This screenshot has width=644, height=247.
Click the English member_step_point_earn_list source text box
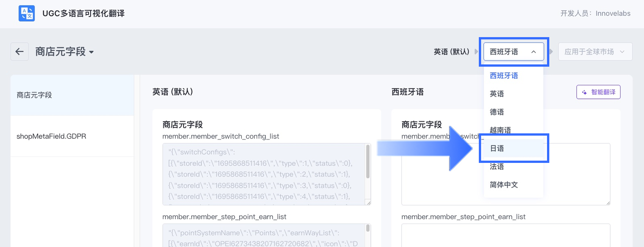pos(267,235)
